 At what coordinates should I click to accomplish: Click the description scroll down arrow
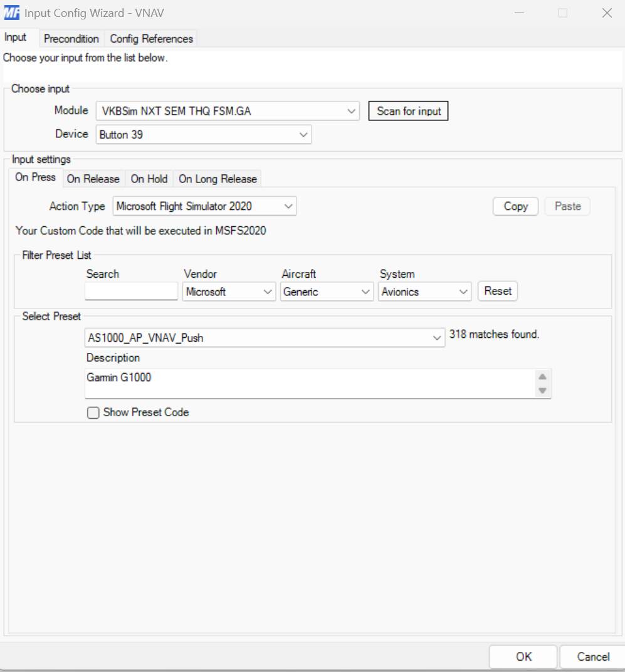click(542, 391)
